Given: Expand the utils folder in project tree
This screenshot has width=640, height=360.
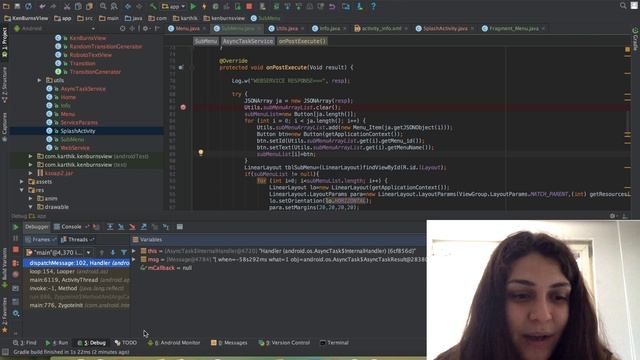Looking at the screenshot, I should 40,80.
